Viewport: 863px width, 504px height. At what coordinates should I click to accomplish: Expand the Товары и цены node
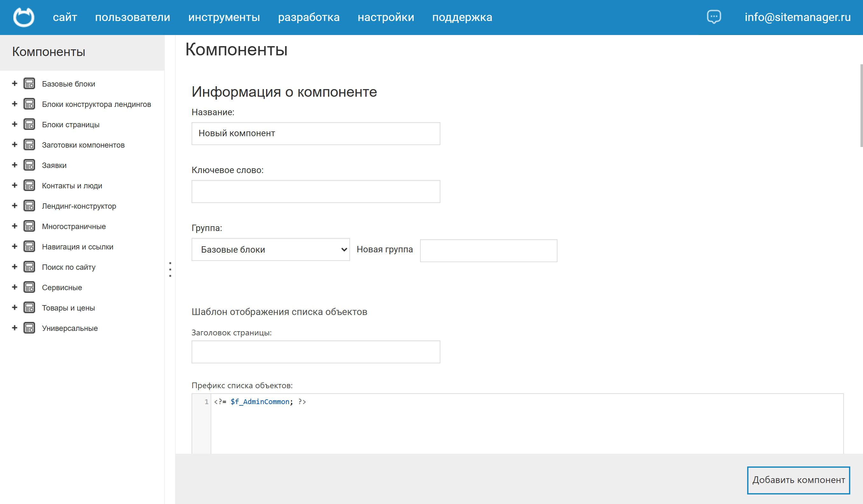point(14,308)
